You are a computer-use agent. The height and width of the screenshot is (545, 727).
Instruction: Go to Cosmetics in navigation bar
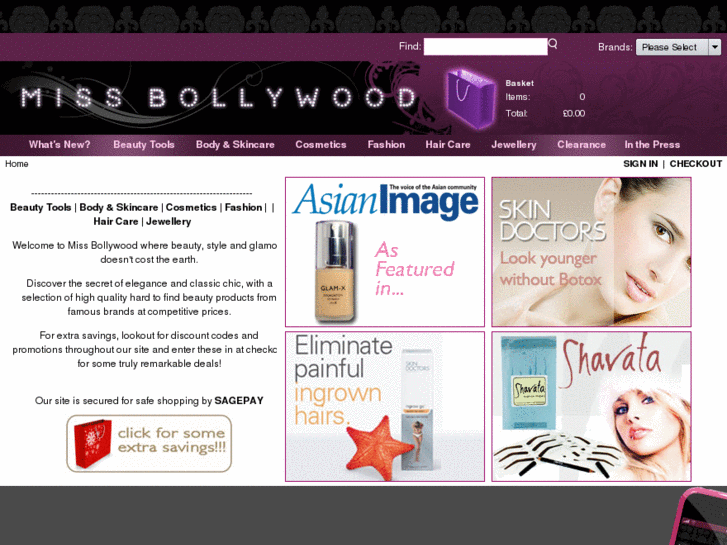pos(321,145)
